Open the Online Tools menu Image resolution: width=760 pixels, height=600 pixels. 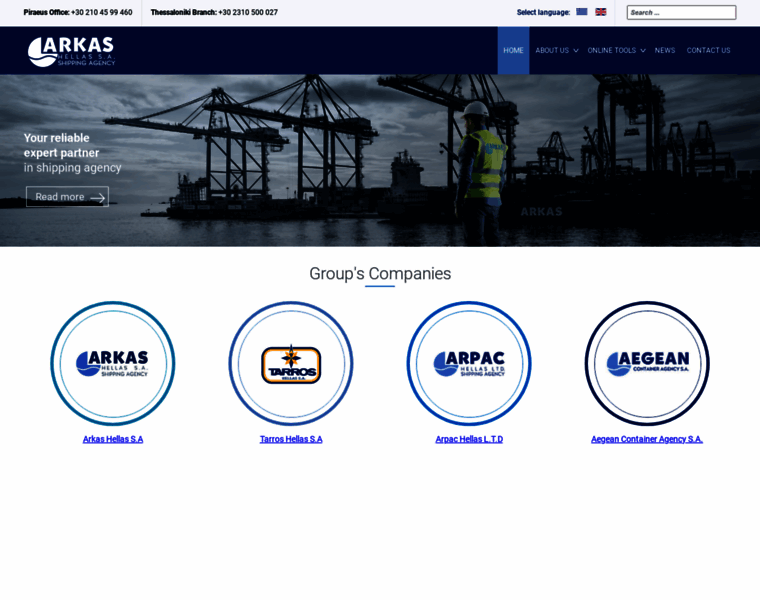pyautogui.click(x=612, y=50)
